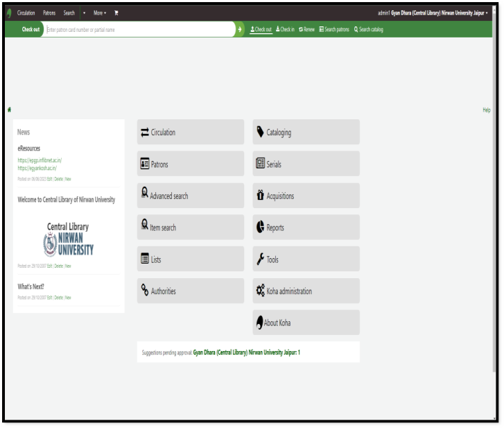The height and width of the screenshot is (428, 504).
Task: Open the Patrons module button
Action: 191,164
